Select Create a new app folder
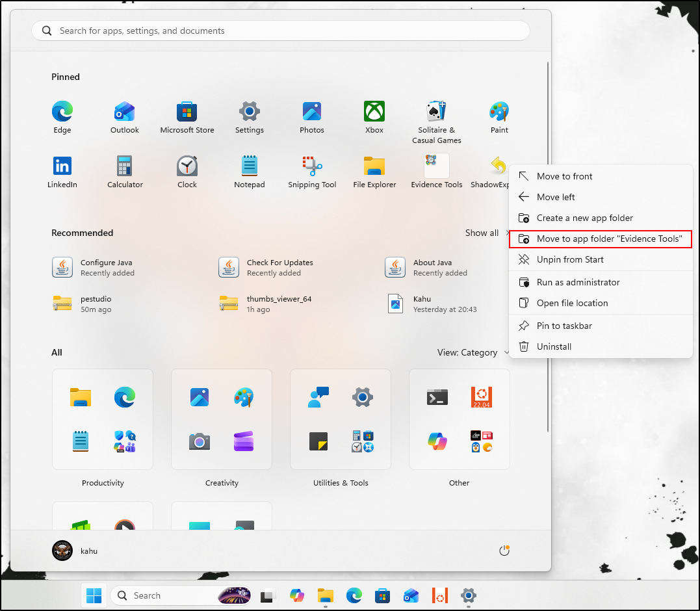 coord(601,218)
